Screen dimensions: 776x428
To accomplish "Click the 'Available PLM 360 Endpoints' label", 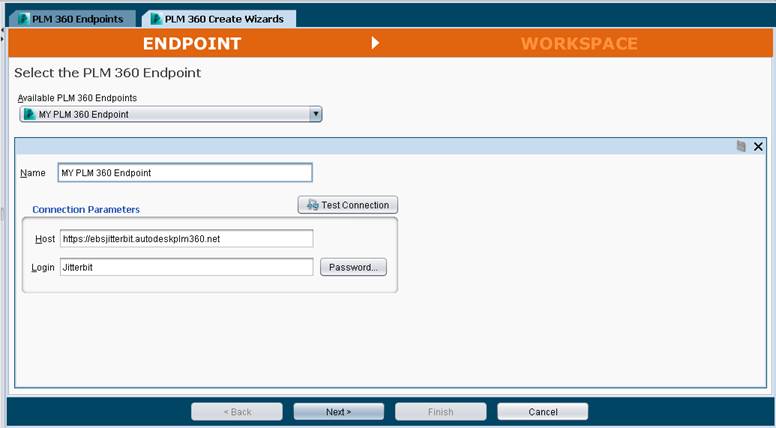I will click(x=77, y=98).
